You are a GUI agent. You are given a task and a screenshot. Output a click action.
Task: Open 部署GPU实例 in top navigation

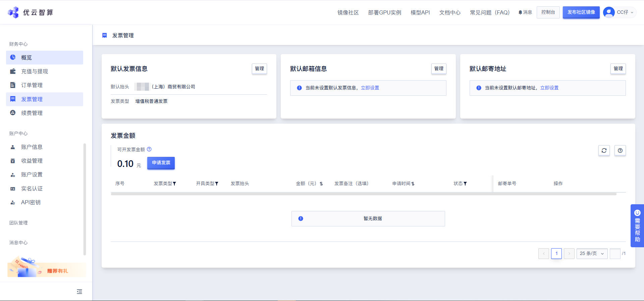tap(385, 12)
